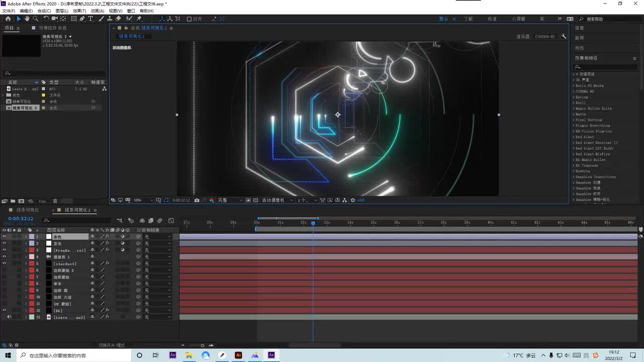Open the Graph Editor in timeline
Image resolution: width=644 pixels, height=362 pixels.
click(x=171, y=221)
